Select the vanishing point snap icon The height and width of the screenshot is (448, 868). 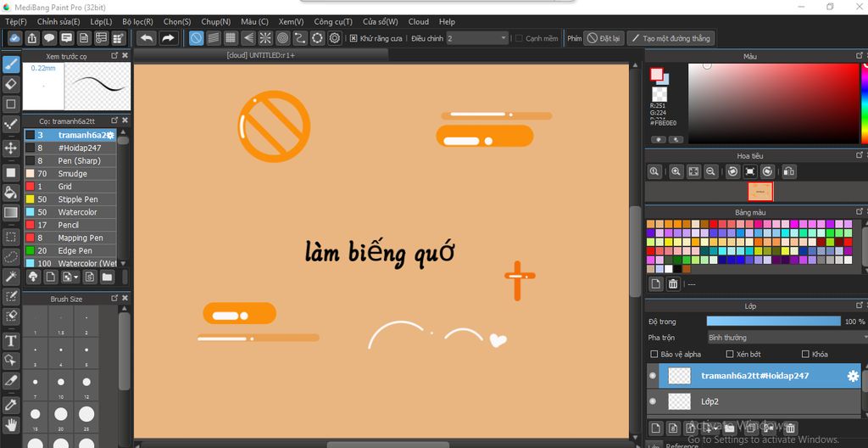pyautogui.click(x=248, y=38)
